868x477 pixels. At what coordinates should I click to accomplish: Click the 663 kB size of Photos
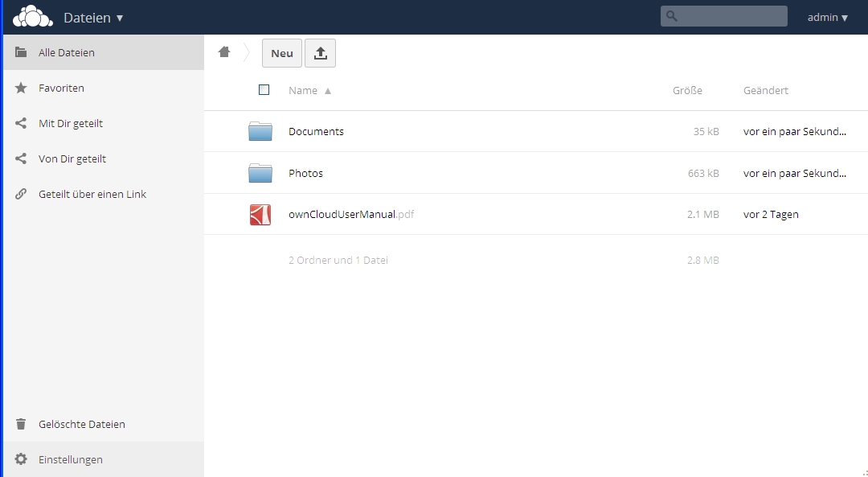[703, 173]
